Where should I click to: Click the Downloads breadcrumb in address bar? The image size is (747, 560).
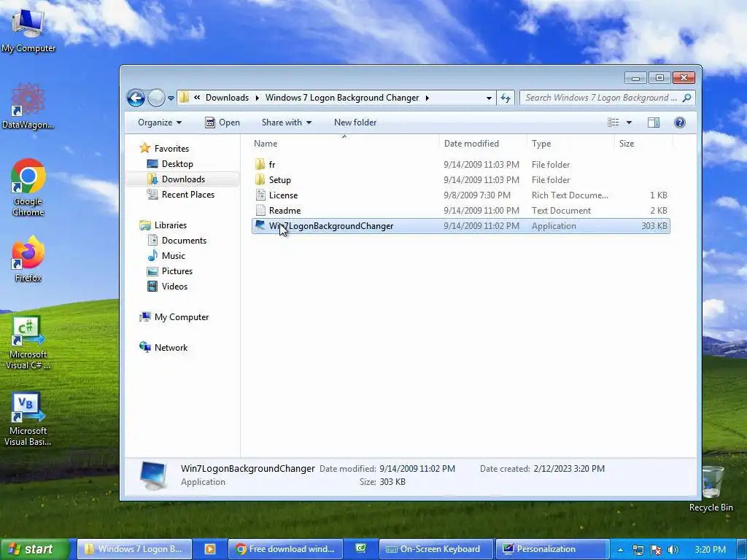pyautogui.click(x=227, y=98)
